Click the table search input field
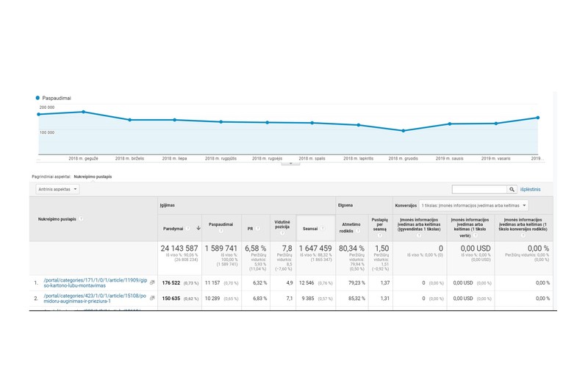 pyautogui.click(x=480, y=190)
